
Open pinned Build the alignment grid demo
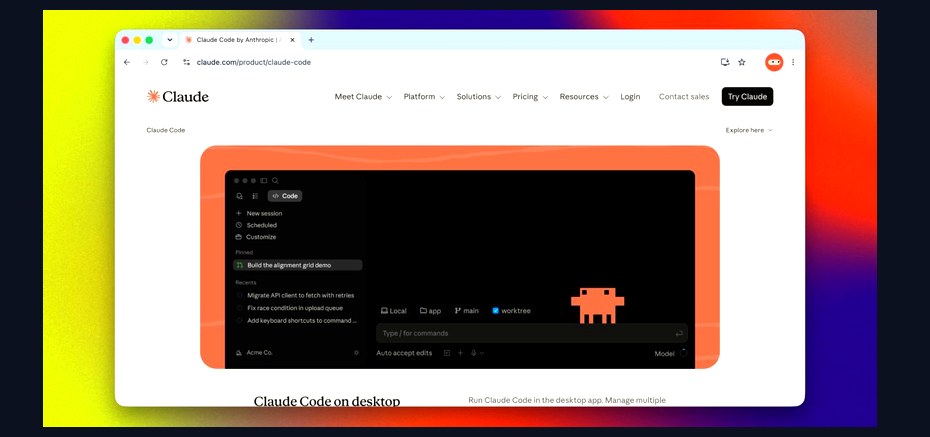[298, 266]
